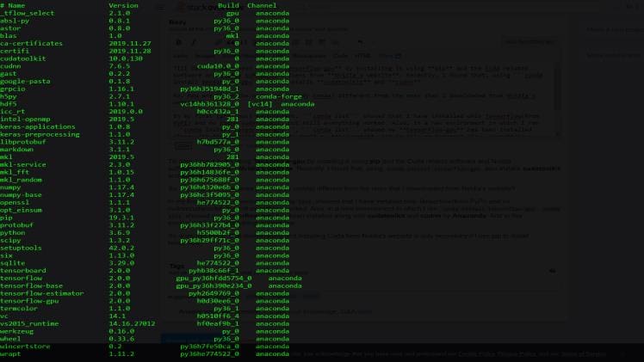Click the Channel column header
The image size is (644, 362).
click(262, 5)
